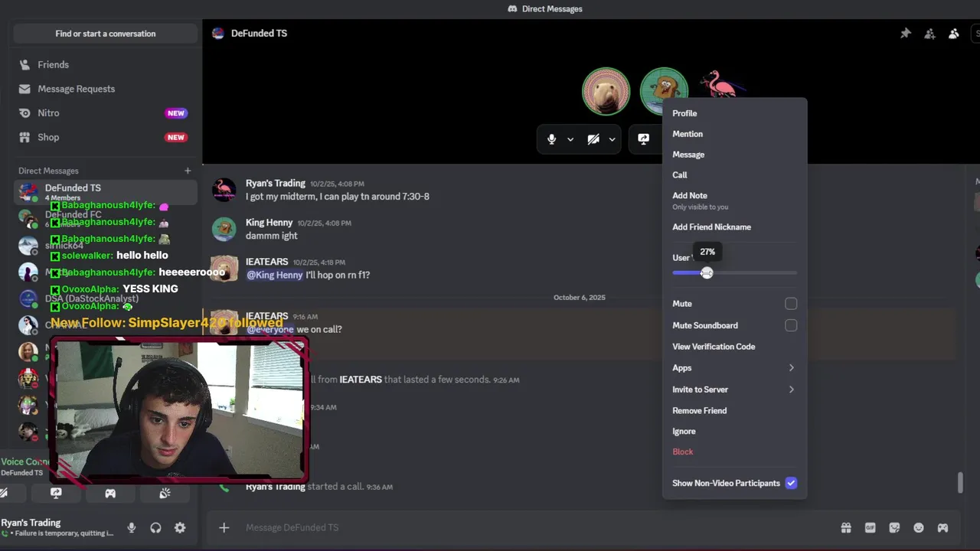Expand microphone options chevron
The height and width of the screenshot is (551, 980).
[570, 139]
